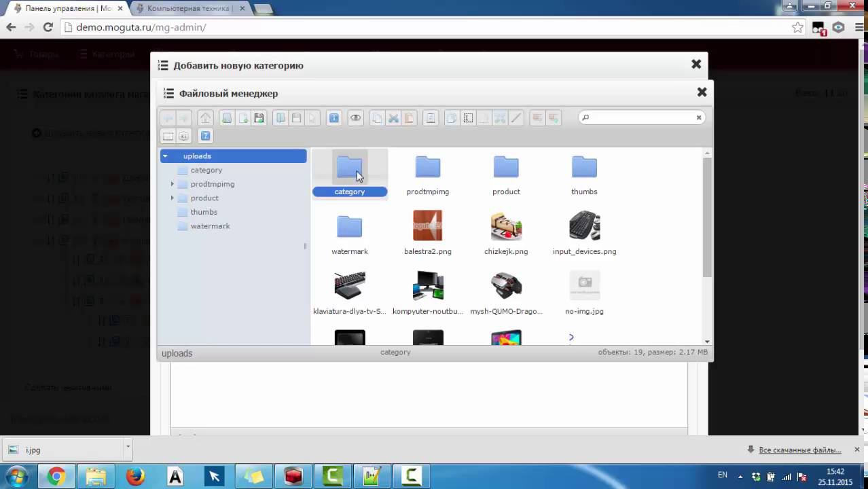Select watermark folder in tree
Screen dimensions: 868x489
211,226
